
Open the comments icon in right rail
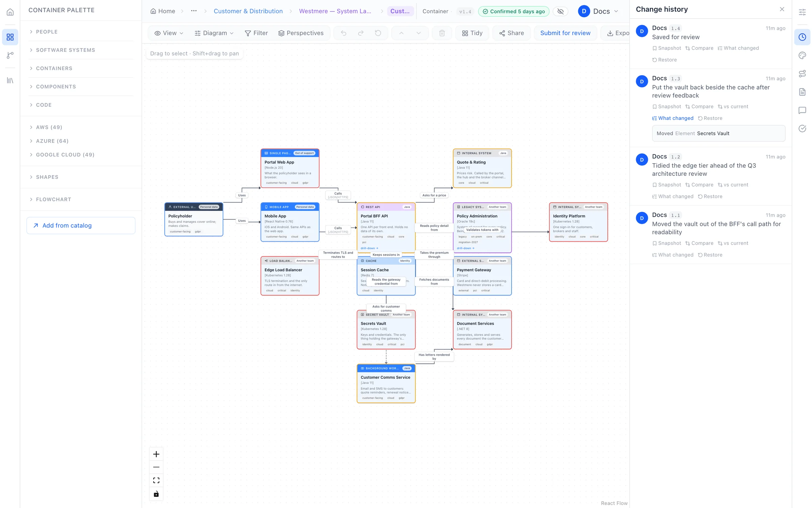802,110
